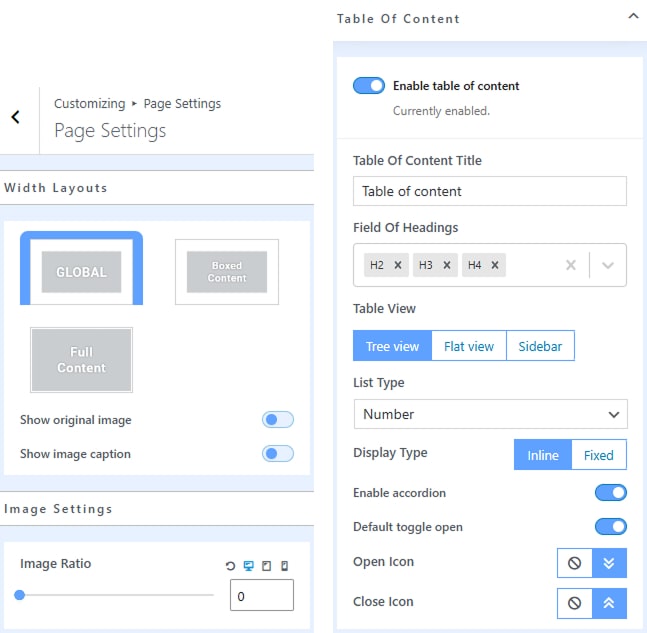Open the List Type dropdown
647x633 pixels.
pyautogui.click(x=490, y=414)
